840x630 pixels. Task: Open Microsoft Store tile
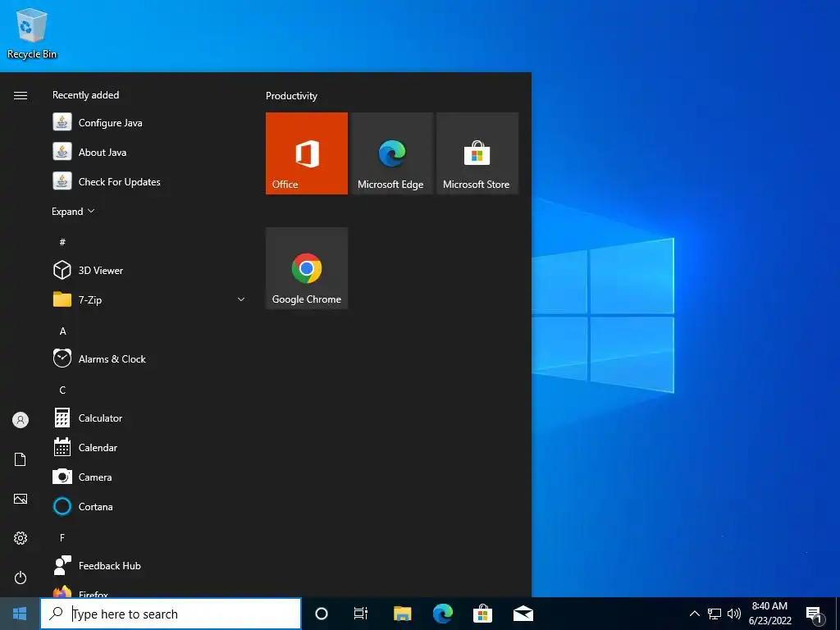point(477,153)
